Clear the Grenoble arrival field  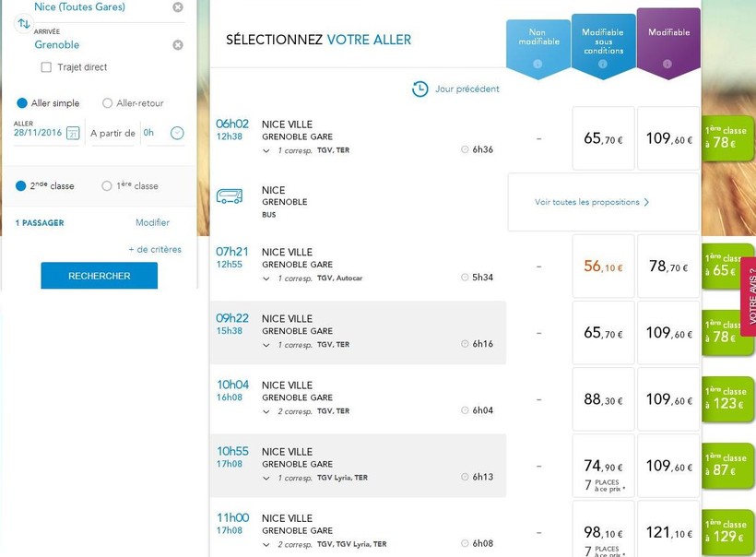pos(178,44)
